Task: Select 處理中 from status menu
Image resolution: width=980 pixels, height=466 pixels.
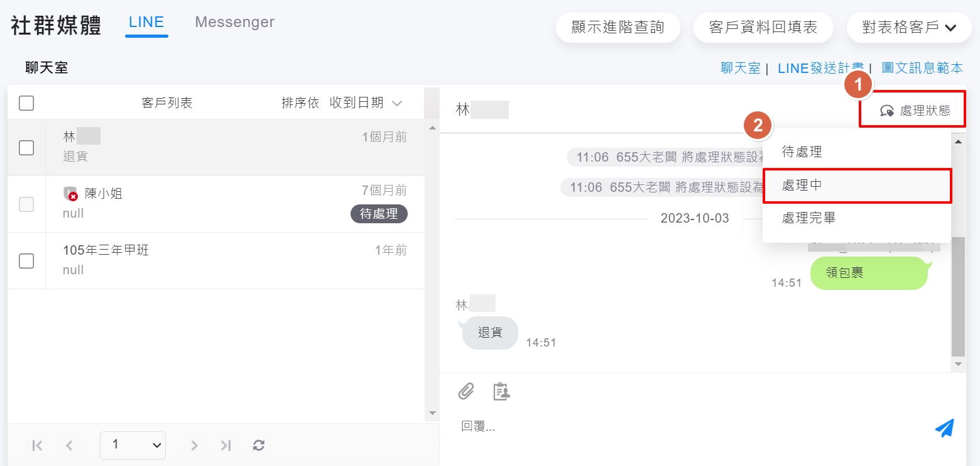Action: coord(857,186)
